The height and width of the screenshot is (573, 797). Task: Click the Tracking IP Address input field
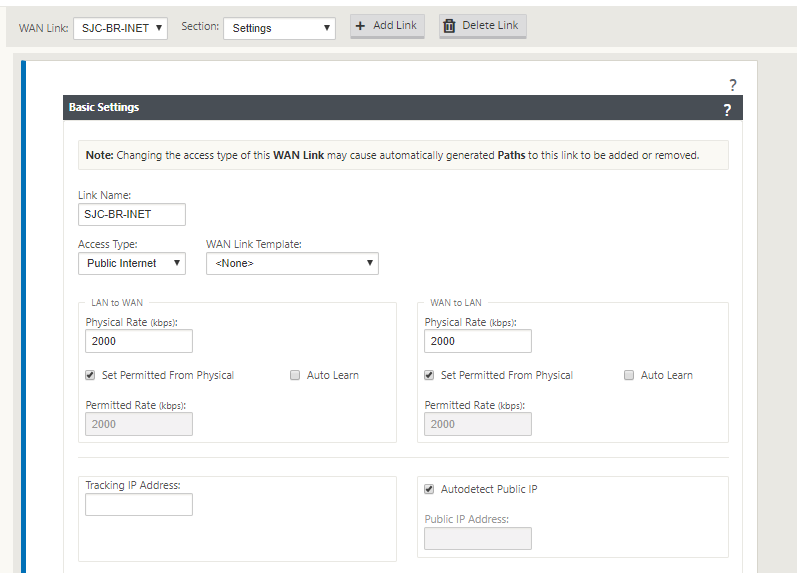coord(139,505)
